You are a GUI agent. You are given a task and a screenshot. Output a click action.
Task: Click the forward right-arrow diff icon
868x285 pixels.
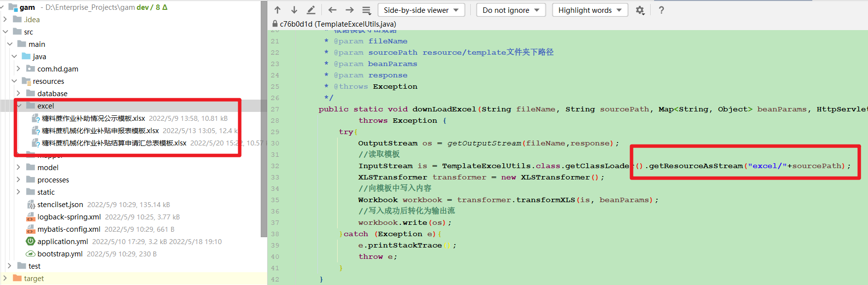point(349,10)
